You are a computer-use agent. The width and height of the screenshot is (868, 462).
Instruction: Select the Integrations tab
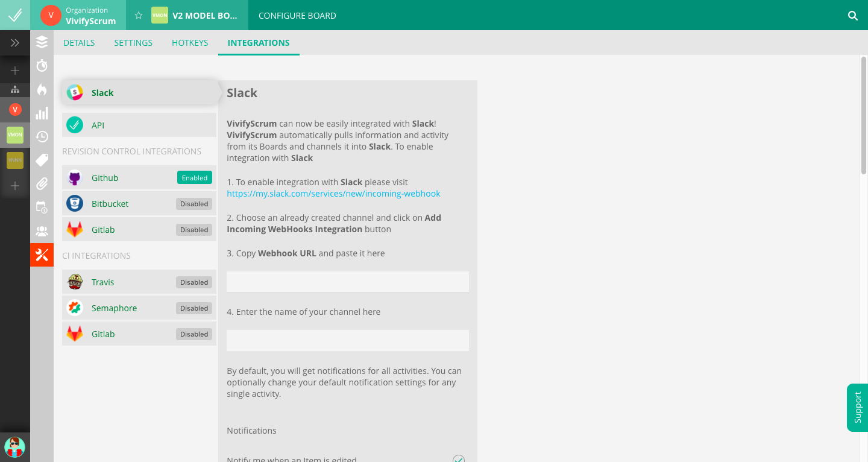[259, 43]
